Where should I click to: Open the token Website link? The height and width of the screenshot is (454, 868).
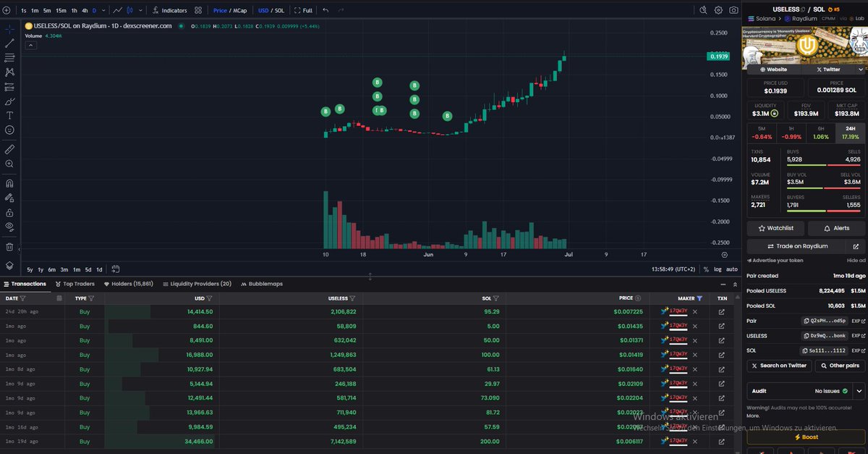[773, 70]
